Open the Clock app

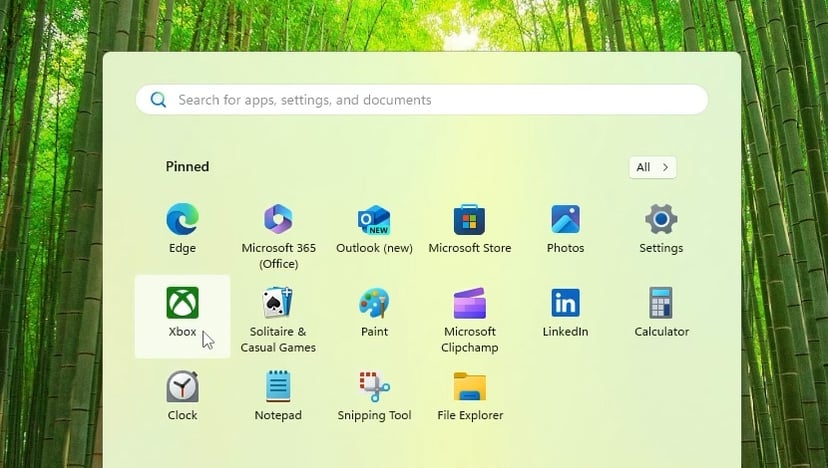pos(182,388)
